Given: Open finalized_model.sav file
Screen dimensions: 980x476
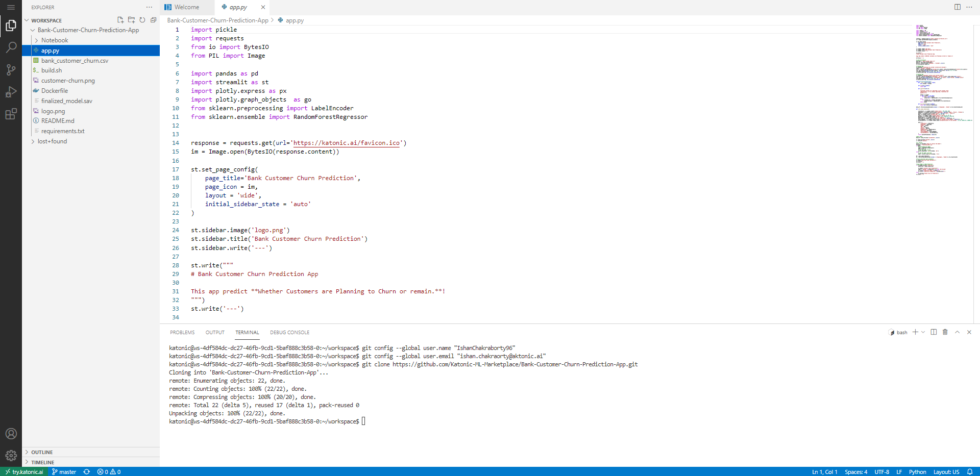Looking at the screenshot, I should (67, 101).
